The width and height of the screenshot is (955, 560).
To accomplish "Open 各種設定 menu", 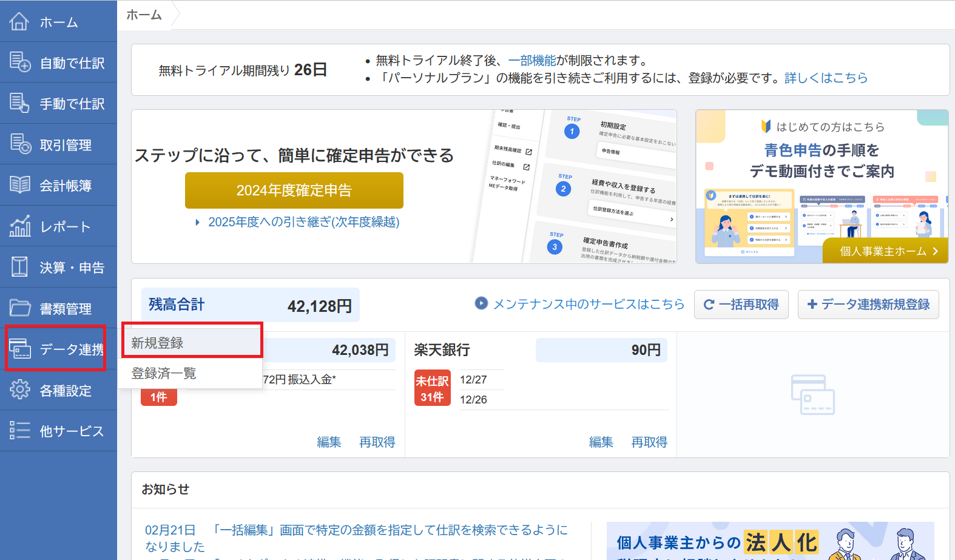I will 58,390.
